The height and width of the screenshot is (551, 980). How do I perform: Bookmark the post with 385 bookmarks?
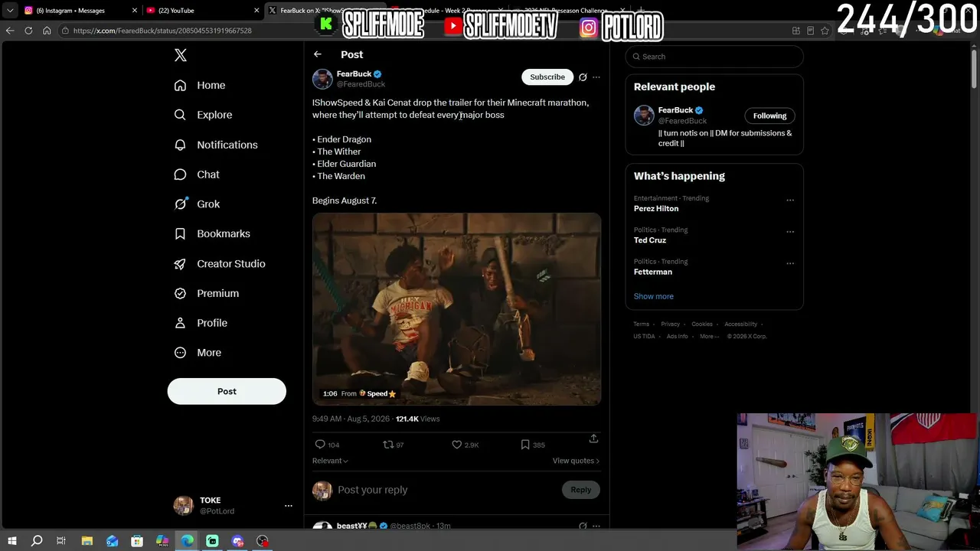point(525,445)
